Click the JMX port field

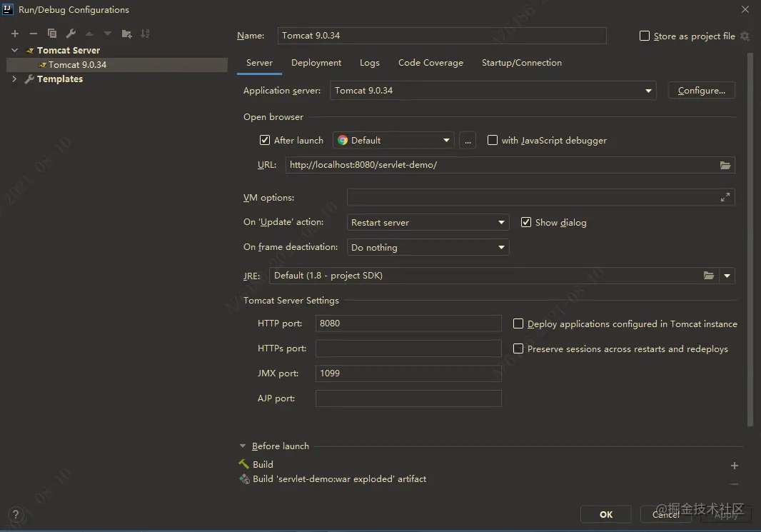408,373
